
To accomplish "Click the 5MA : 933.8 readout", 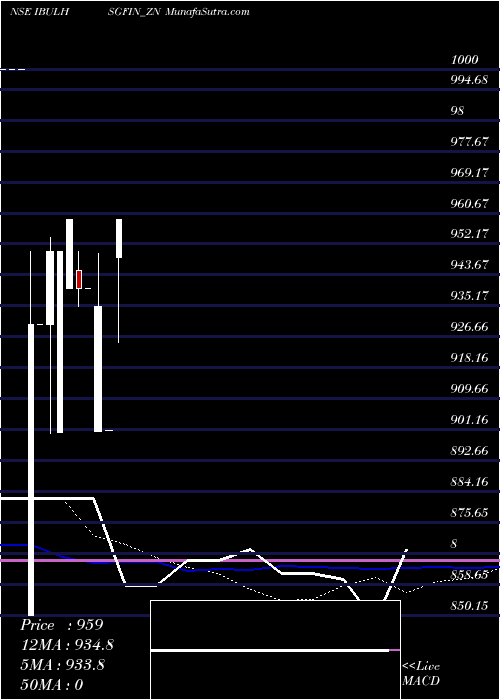I will coord(62,665).
